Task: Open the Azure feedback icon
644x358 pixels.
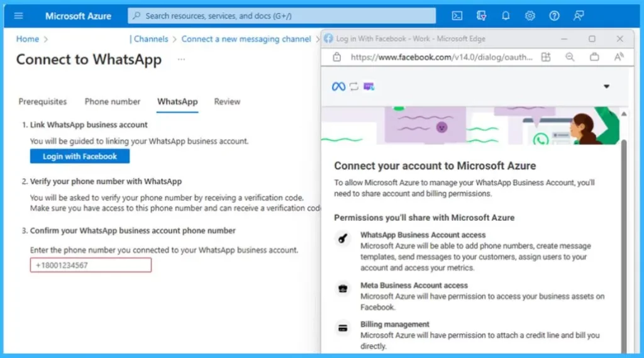Action: tap(579, 16)
